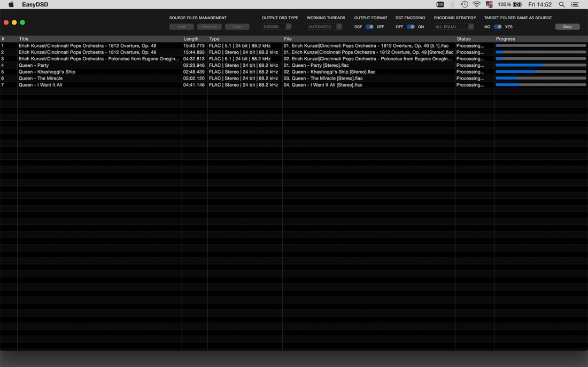Screen dimensions: 588x367
Task: Click the battery status icon
Action: (x=517, y=4)
